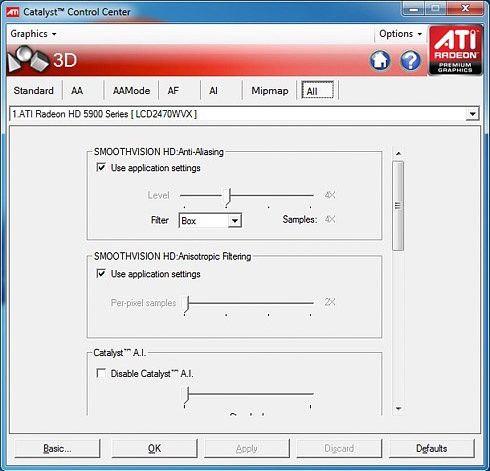Switch to the AAMode tab
This screenshot has width=490, height=471.
tap(131, 91)
